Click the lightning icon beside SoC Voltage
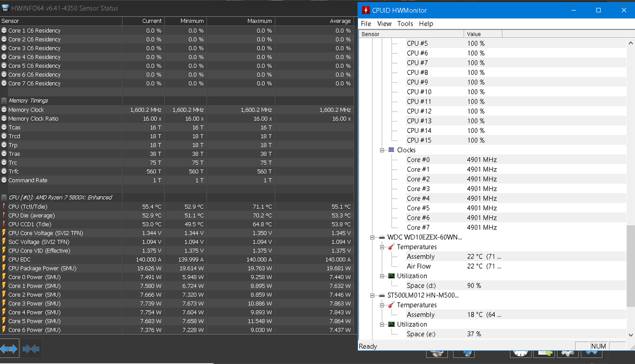This screenshot has height=364, width=635. pos(4,242)
